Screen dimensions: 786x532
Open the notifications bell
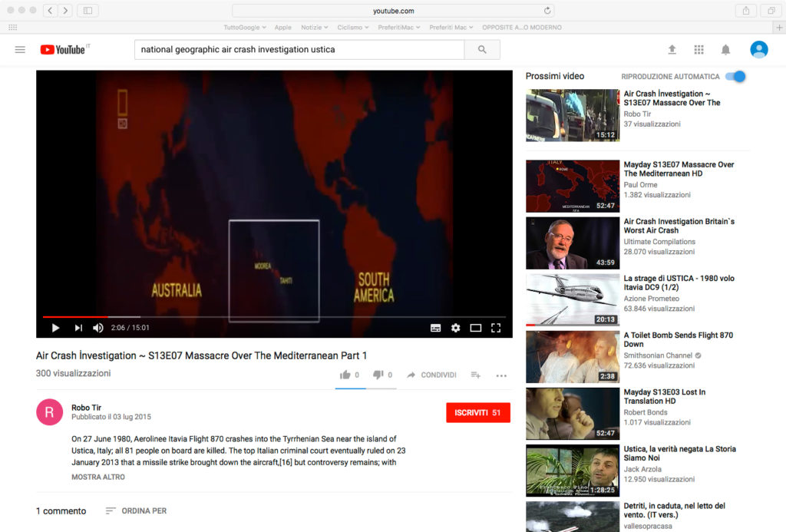(725, 50)
